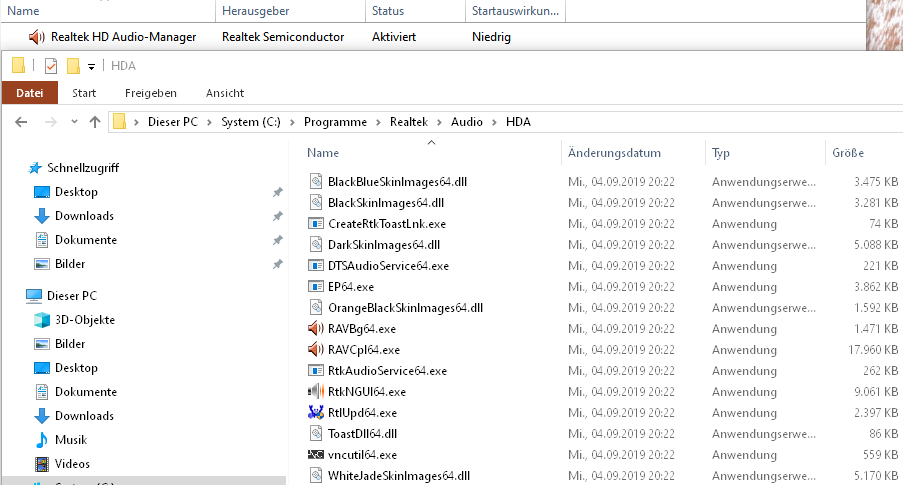Open Downloads under Dieser PC
The image size is (903, 485).
click(x=85, y=416)
